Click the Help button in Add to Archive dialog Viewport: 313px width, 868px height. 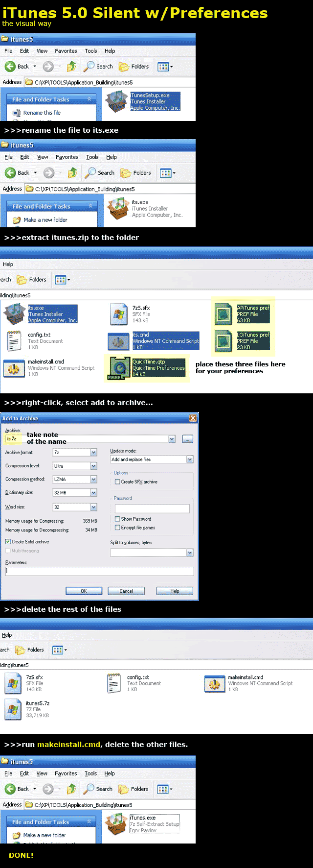tap(175, 591)
